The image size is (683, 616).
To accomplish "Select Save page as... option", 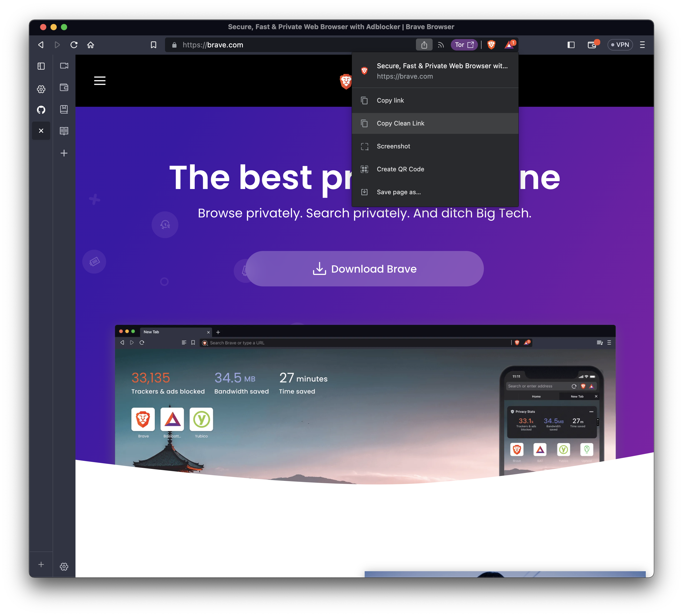I will point(435,192).
